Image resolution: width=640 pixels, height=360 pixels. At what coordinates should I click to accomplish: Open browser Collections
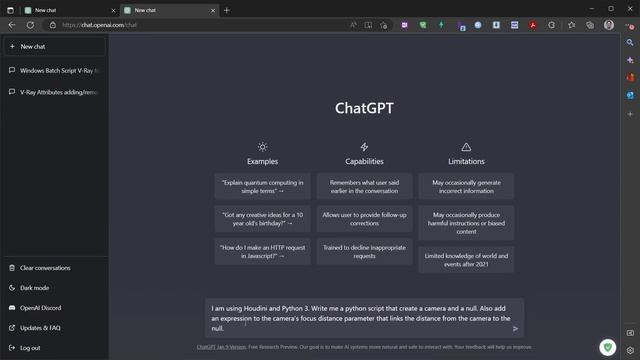pyautogui.click(x=590, y=25)
